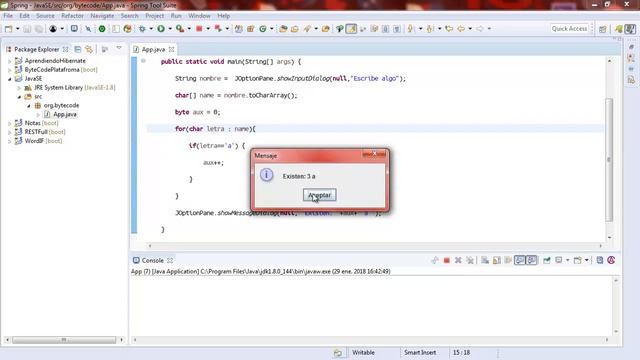Select App.java in Package Explorer tree
The width and height of the screenshot is (640, 360).
65,114
